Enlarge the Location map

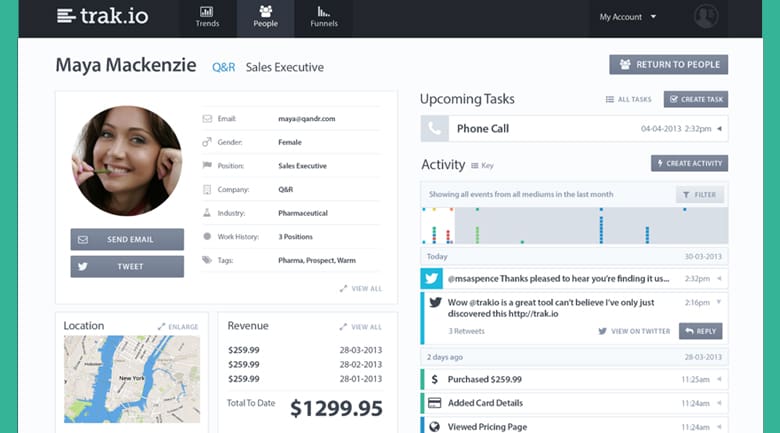(178, 327)
